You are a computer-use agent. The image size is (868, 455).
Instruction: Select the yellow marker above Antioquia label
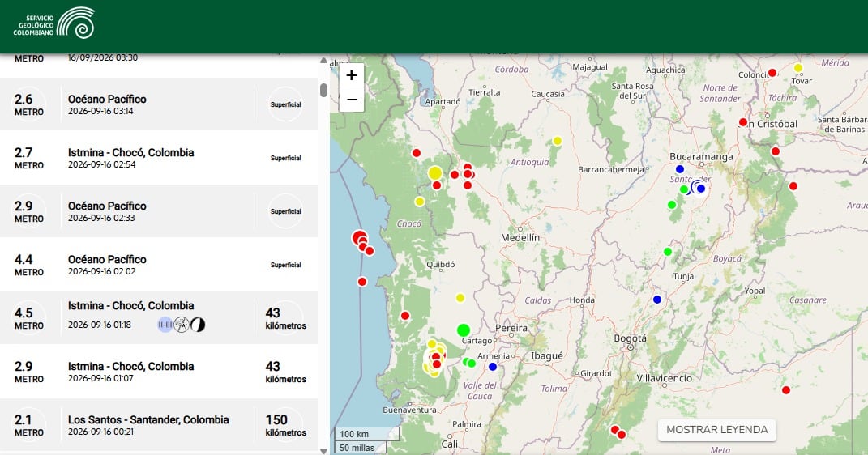click(x=558, y=141)
